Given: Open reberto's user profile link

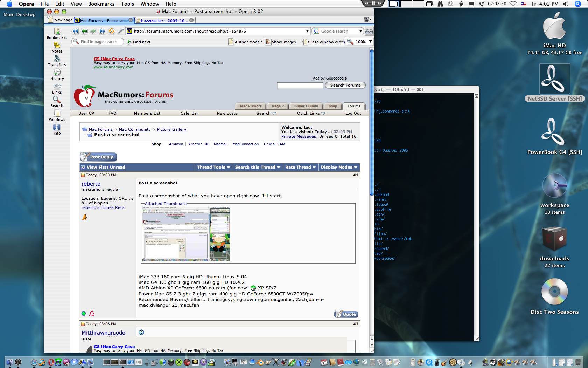Looking at the screenshot, I should (91, 184).
